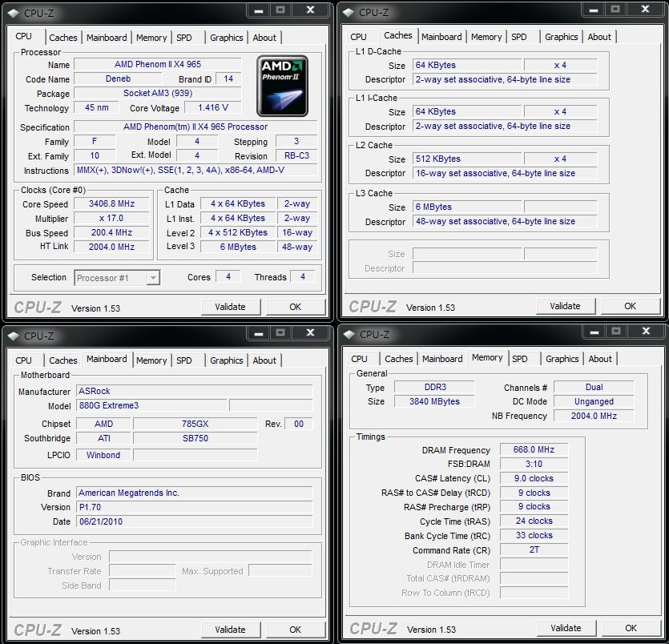This screenshot has height=644, width=669.
Task: Open Memory tab in the CPU window
Action: [x=151, y=38]
